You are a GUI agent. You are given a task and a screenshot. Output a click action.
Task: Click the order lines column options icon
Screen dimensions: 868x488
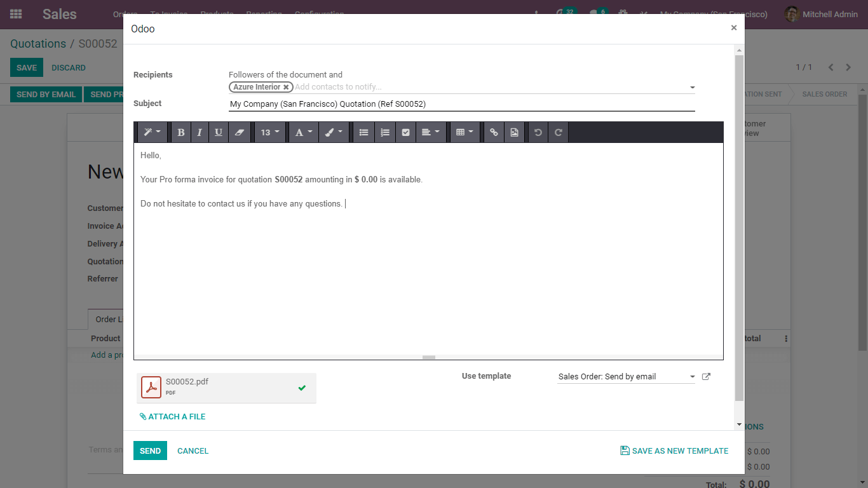[x=786, y=339]
